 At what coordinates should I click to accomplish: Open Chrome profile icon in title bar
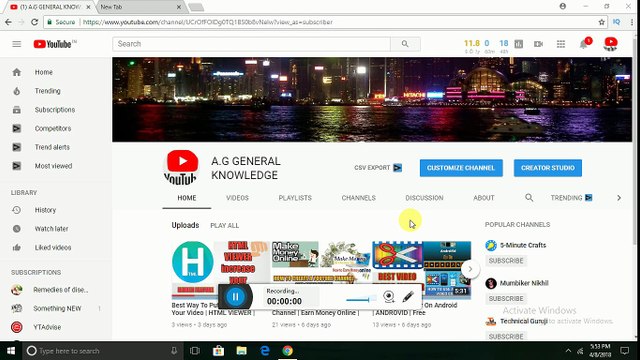(x=563, y=6)
